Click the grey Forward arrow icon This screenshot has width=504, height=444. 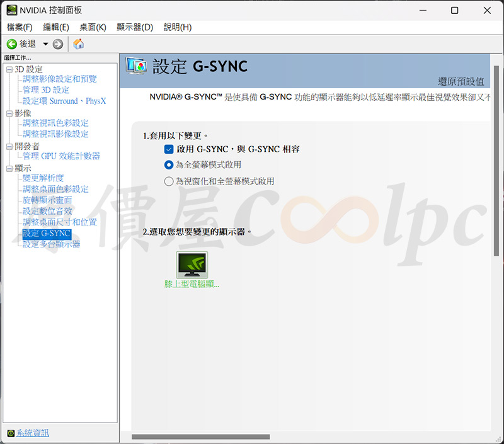pyautogui.click(x=58, y=44)
